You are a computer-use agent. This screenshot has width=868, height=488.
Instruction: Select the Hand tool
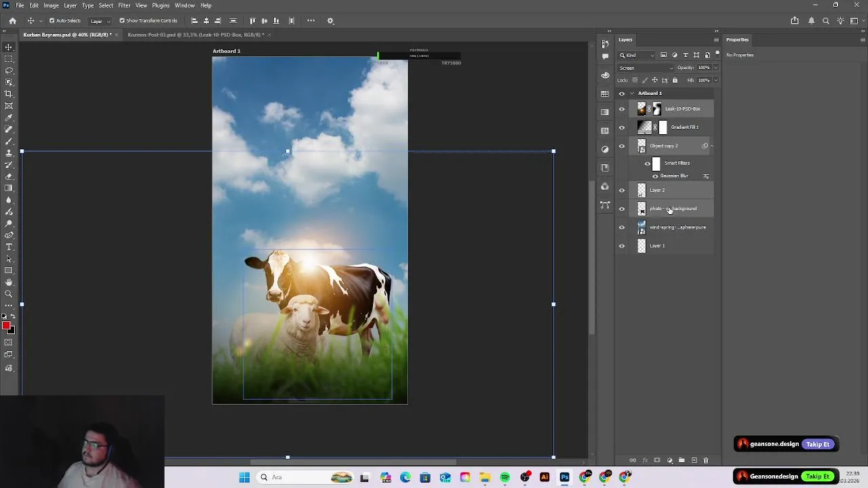(x=9, y=282)
